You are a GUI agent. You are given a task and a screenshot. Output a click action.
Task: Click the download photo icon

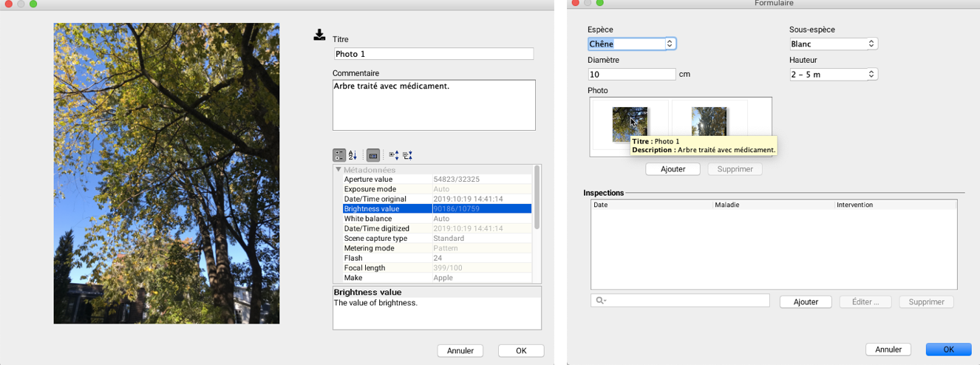(x=319, y=35)
